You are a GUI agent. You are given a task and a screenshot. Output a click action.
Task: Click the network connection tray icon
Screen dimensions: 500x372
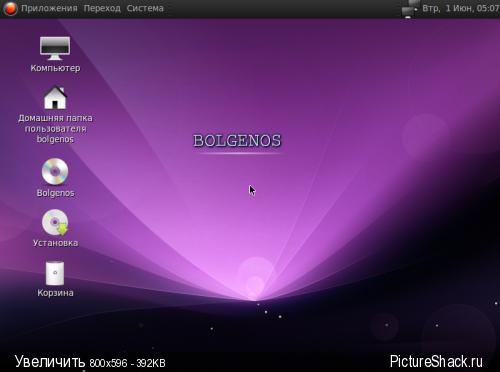410,8
